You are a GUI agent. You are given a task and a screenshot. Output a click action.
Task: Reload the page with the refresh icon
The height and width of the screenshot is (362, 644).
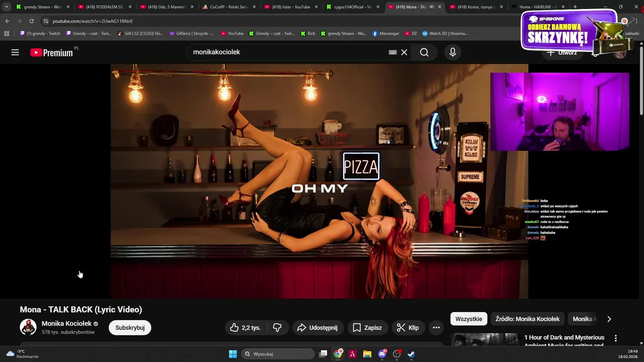[x=31, y=21]
